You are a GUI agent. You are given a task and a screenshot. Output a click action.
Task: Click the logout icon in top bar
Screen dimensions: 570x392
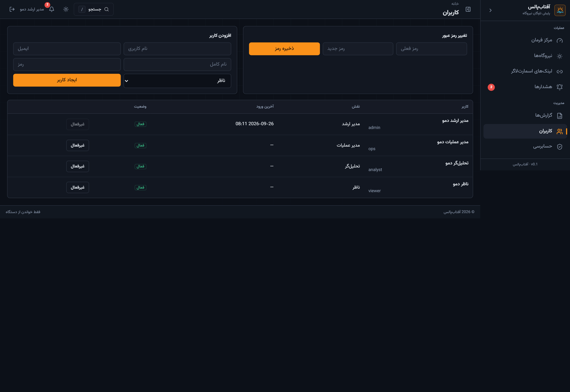[x=12, y=9]
